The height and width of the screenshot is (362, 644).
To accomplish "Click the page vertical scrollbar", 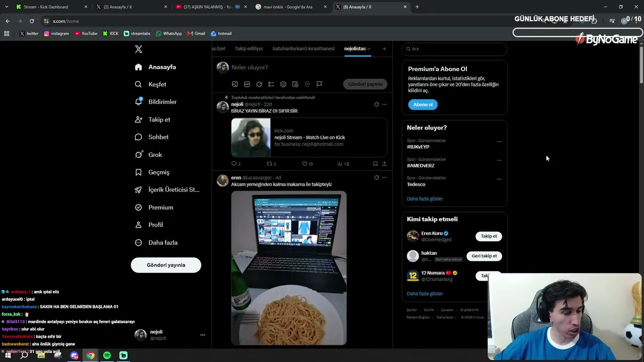I will 641,65.
